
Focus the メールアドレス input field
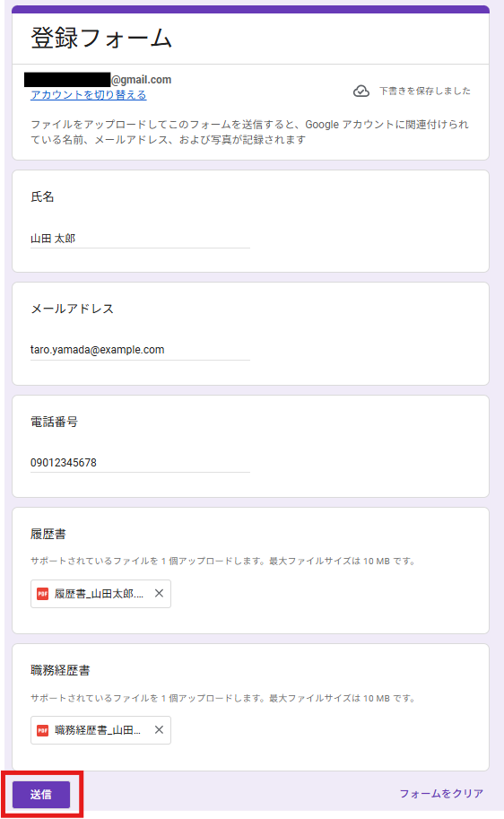[140, 350]
